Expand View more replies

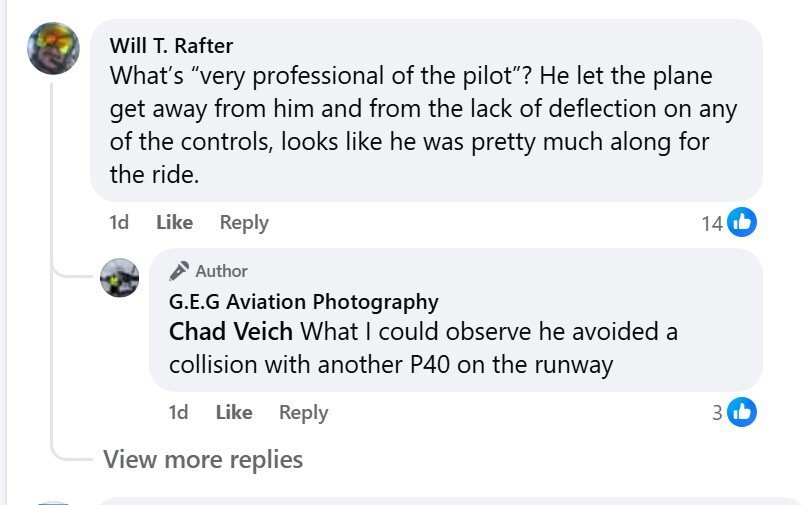coord(203,459)
